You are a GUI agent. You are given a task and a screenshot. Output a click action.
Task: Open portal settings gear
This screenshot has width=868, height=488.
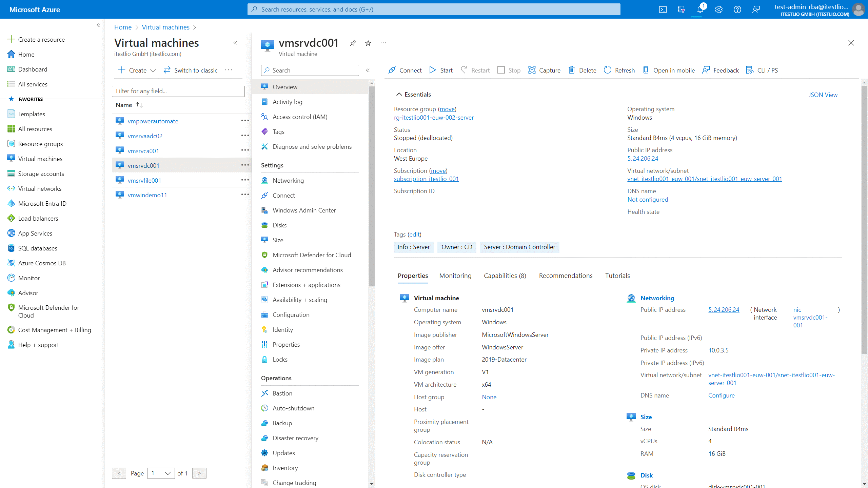coord(718,9)
